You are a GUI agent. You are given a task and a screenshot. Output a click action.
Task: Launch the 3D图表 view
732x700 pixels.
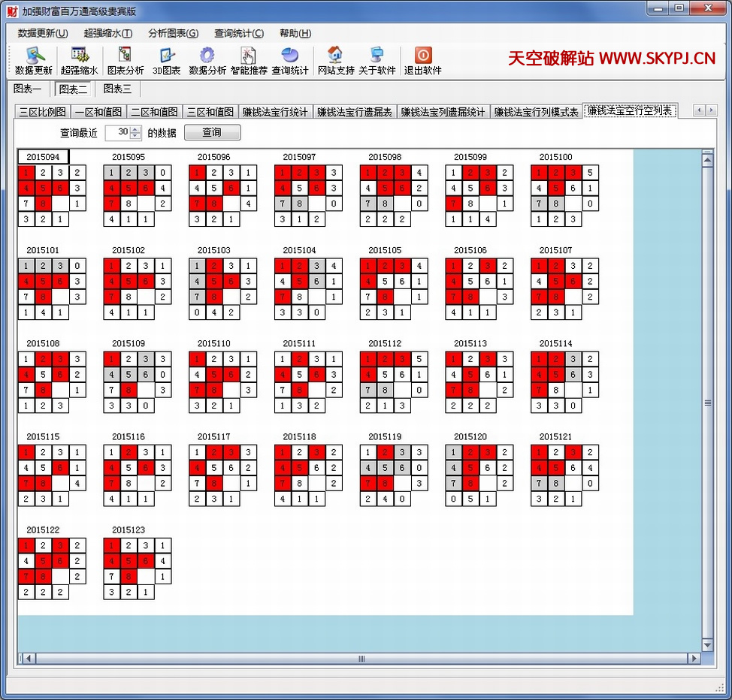(167, 56)
